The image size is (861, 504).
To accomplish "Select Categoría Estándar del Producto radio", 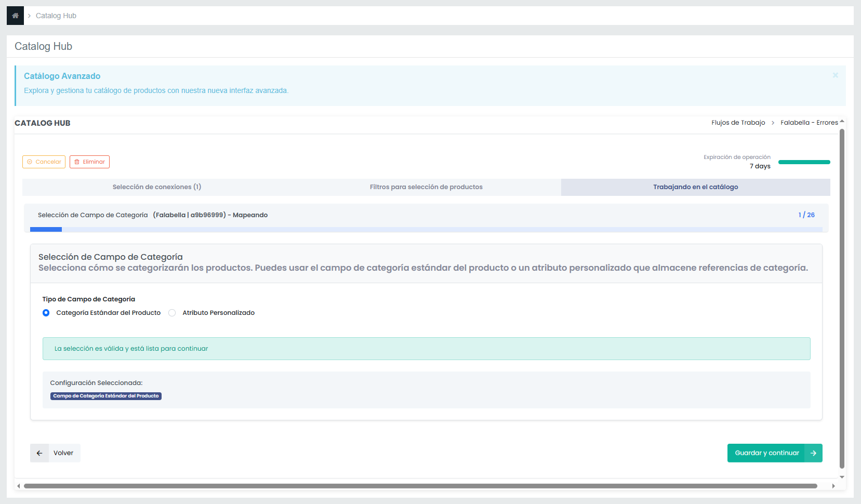I will [x=46, y=313].
